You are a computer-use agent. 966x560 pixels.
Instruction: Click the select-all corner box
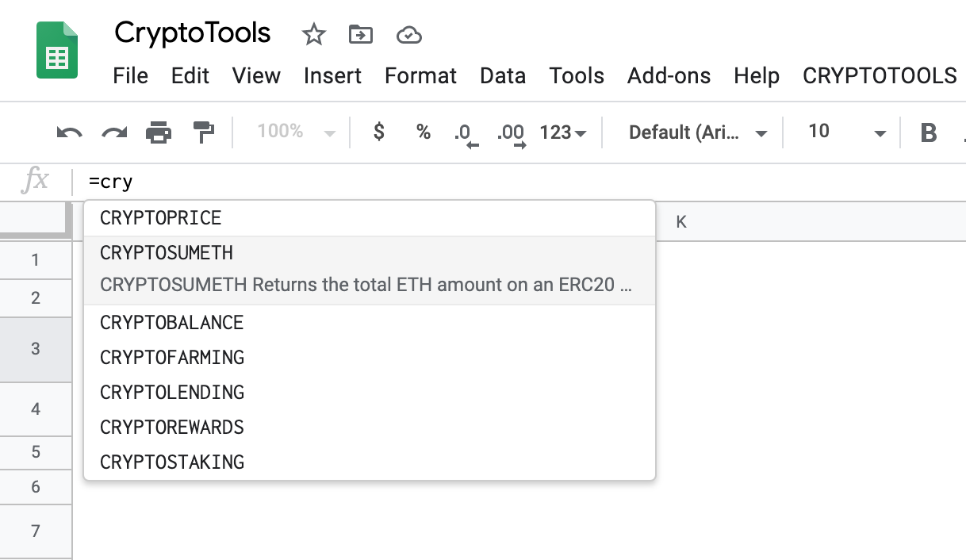click(34, 221)
